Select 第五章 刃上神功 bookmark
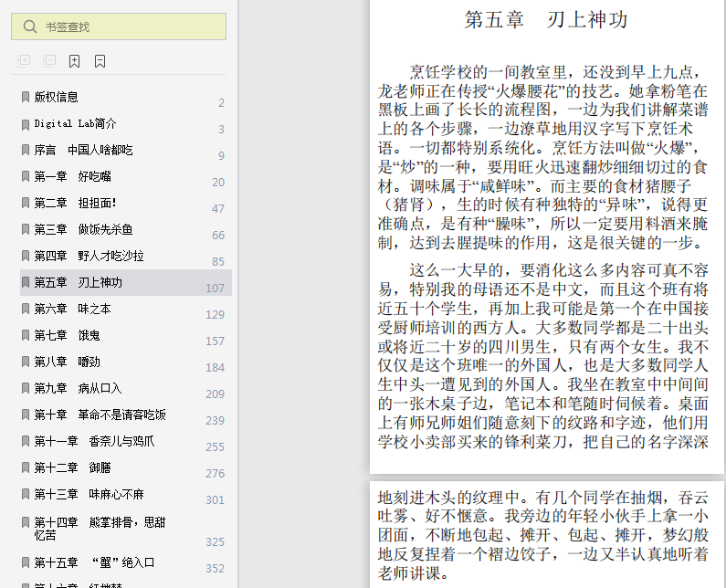 (x=125, y=282)
